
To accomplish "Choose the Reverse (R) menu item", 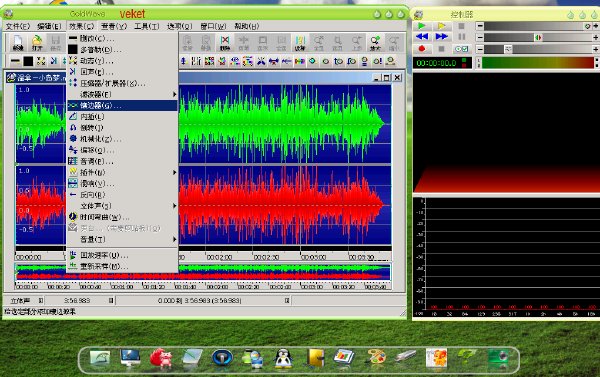I will [122, 194].
